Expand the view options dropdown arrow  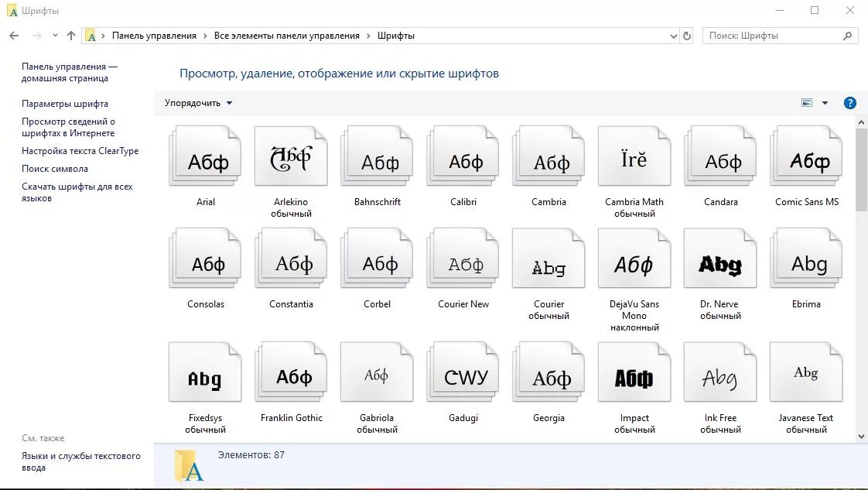coord(825,103)
